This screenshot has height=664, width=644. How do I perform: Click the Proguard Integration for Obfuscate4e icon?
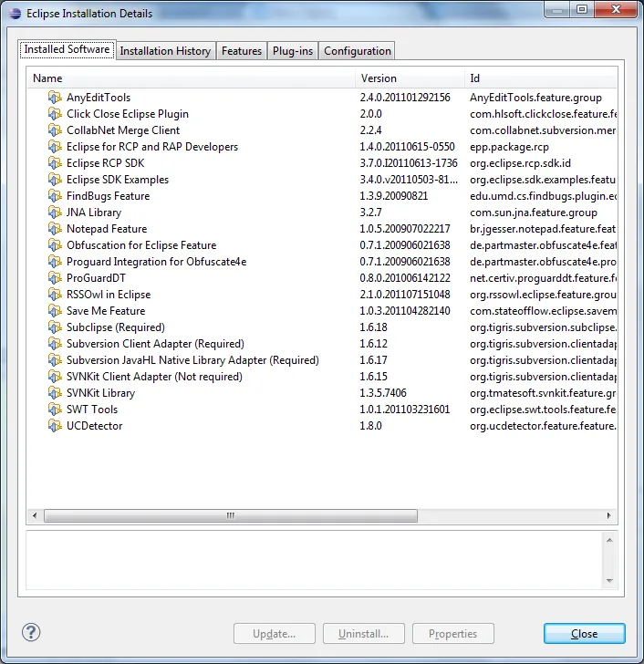pyautogui.click(x=54, y=262)
